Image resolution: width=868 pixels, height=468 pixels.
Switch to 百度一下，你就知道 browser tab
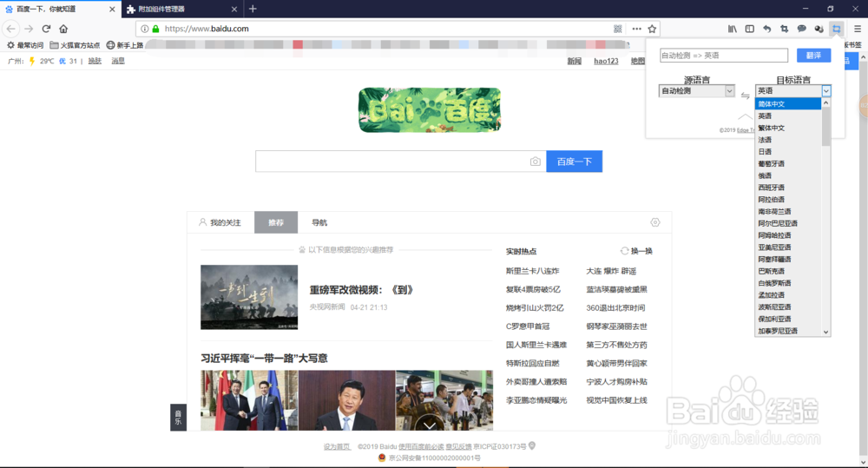[61, 9]
